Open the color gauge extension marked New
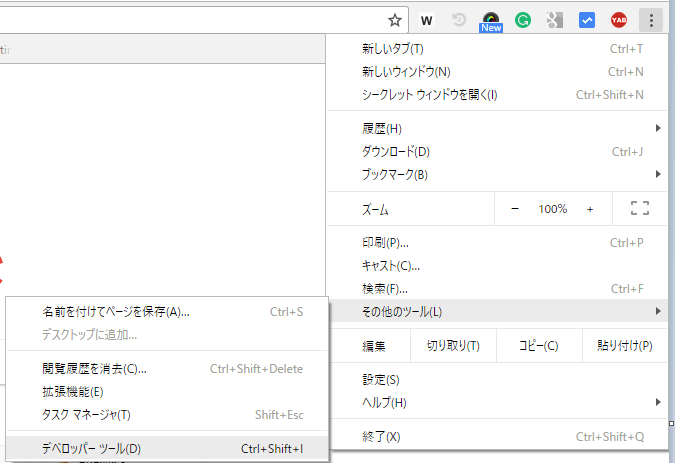676x463 pixels. pyautogui.click(x=491, y=19)
